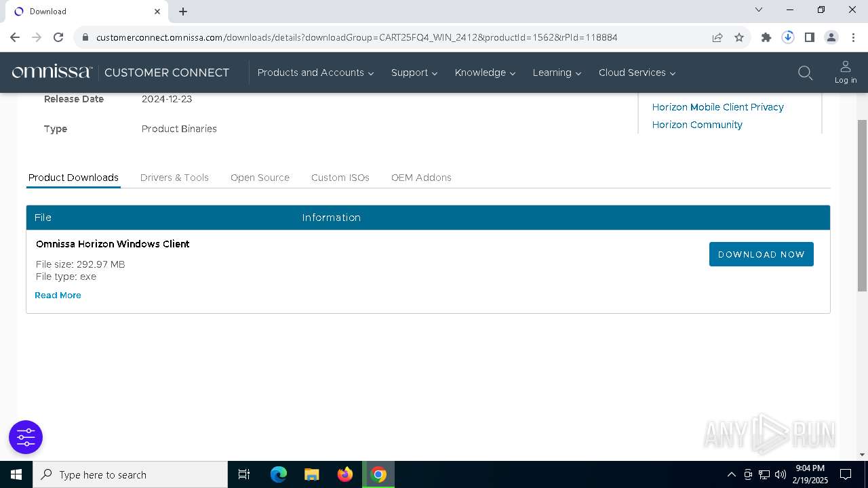The image size is (868, 488).
Task: Open the purple settings sliders button
Action: pos(26,437)
